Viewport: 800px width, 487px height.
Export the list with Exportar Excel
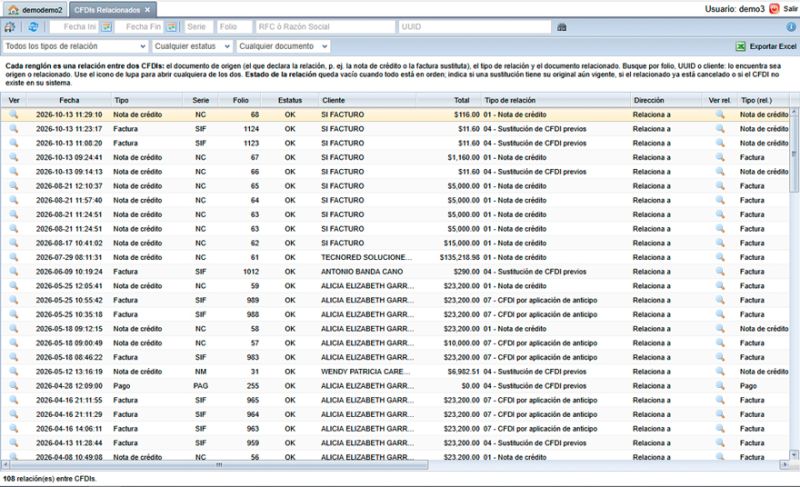(766, 46)
